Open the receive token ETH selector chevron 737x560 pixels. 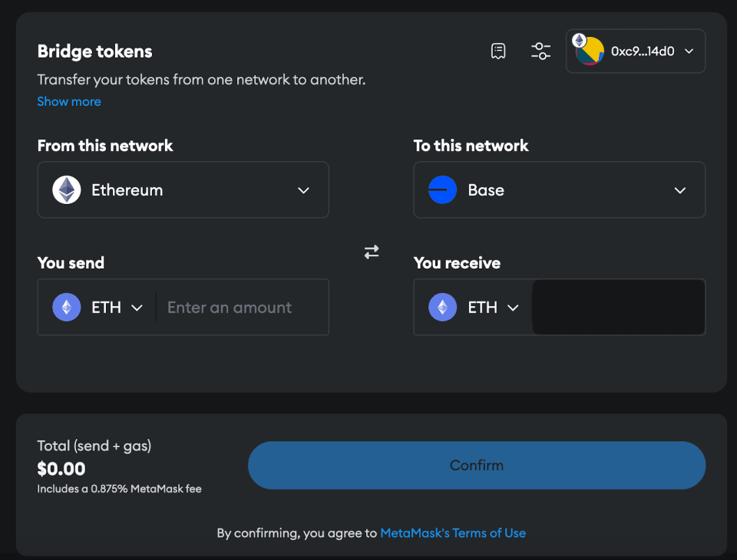point(514,308)
